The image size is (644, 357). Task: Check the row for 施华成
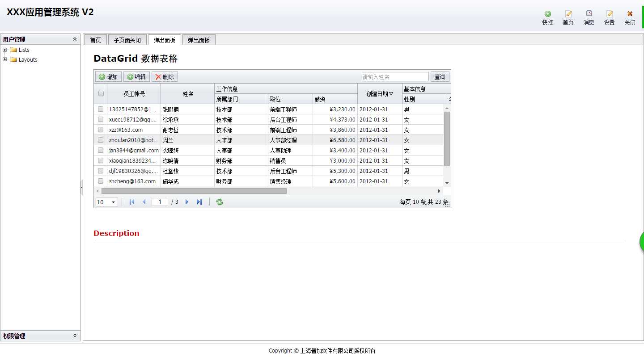[x=101, y=181]
